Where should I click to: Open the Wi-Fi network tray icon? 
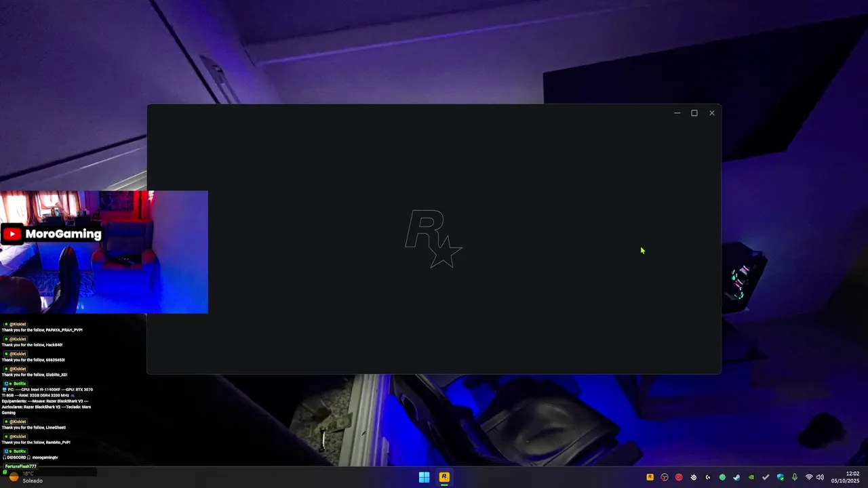tap(809, 477)
